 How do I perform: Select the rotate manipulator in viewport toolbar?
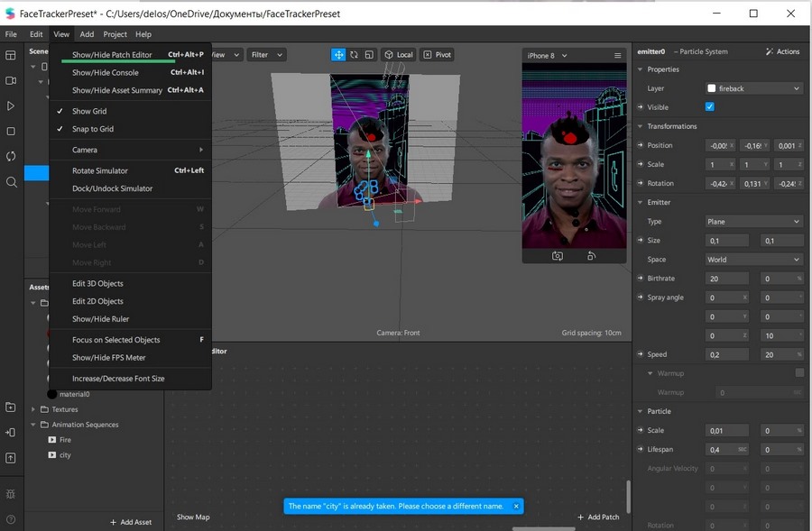(x=354, y=55)
